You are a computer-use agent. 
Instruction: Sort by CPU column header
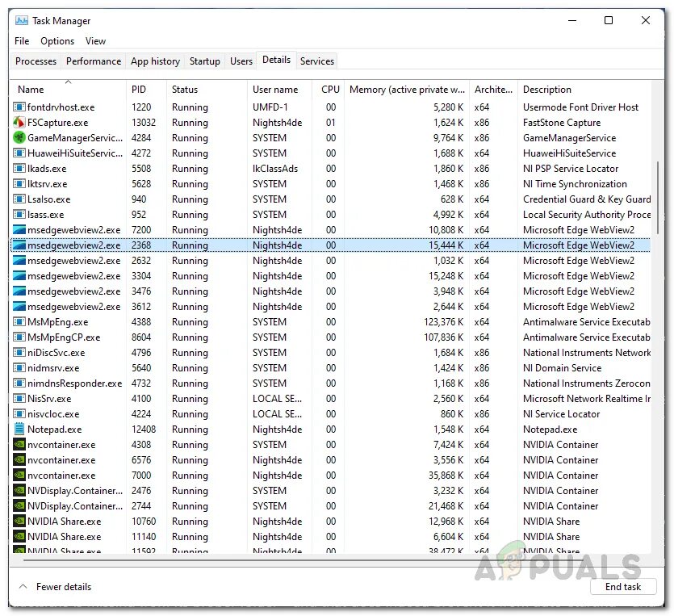point(328,90)
